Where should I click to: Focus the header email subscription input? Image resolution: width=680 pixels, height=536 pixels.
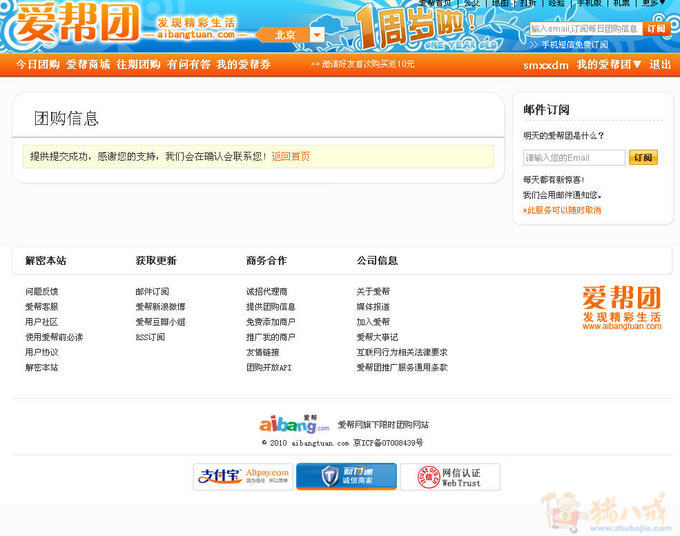585,29
